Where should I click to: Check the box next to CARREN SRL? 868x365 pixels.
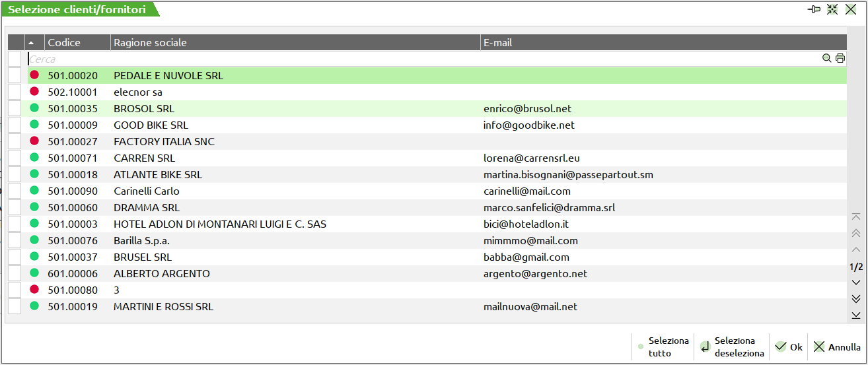point(15,158)
